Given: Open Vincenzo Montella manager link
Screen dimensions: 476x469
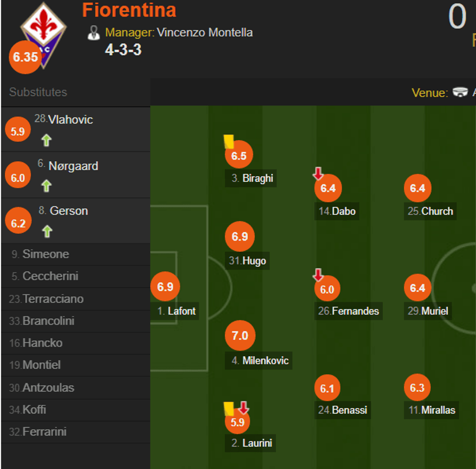Looking at the screenshot, I should [x=204, y=33].
